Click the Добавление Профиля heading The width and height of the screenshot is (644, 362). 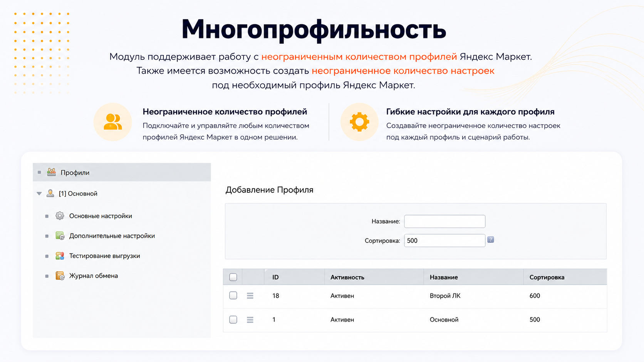click(x=269, y=190)
